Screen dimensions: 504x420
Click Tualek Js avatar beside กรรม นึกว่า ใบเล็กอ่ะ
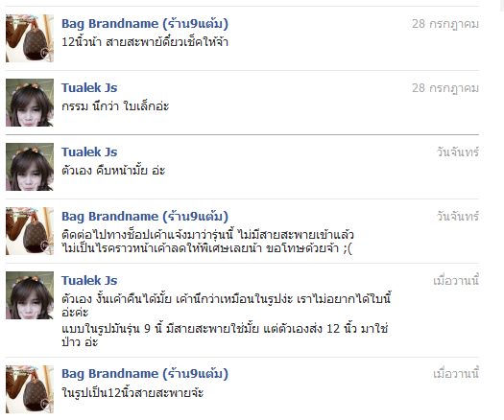click(30, 103)
